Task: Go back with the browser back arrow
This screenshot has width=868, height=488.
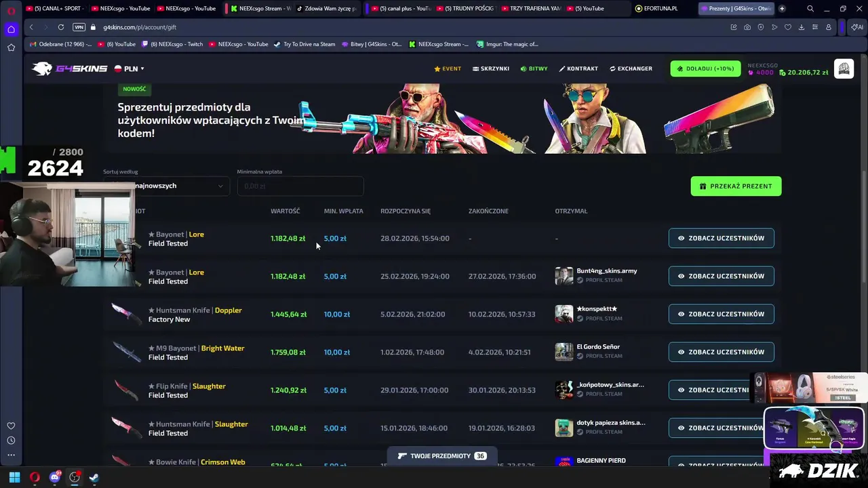Action: (x=31, y=27)
